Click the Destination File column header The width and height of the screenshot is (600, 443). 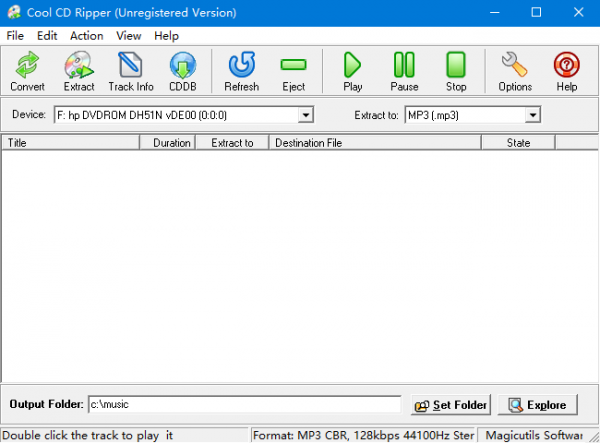(375, 143)
